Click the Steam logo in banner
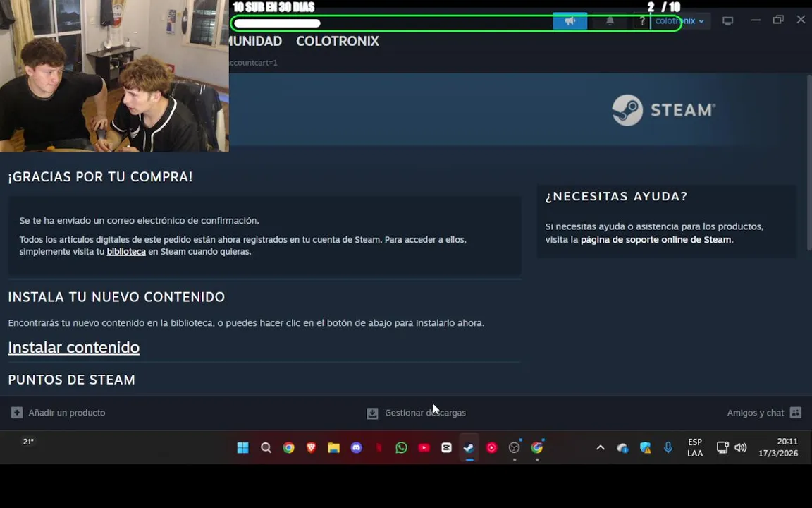The width and height of the screenshot is (812, 508). (664, 110)
